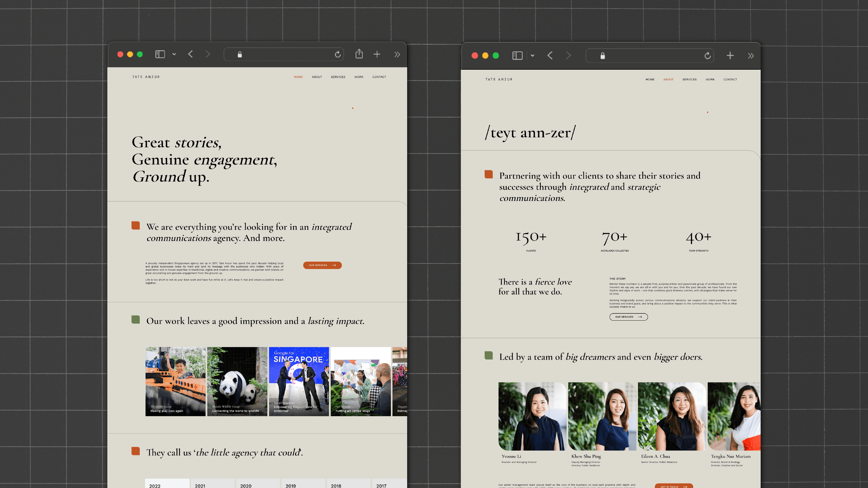Click lock icon in left window address bar
This screenshot has height=488, width=868.
pyautogui.click(x=240, y=54)
